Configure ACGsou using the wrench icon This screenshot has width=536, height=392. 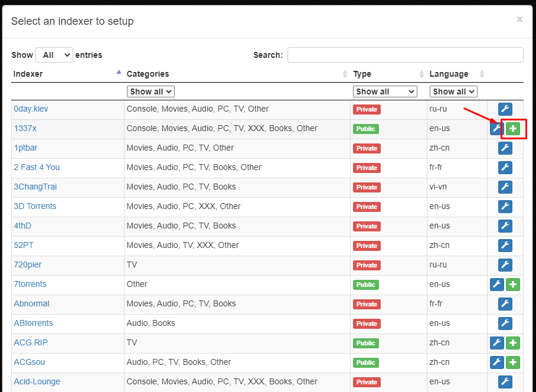coord(496,362)
